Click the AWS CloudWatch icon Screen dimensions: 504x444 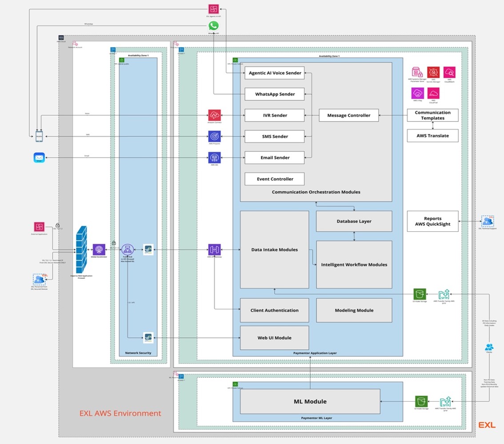[x=449, y=73]
